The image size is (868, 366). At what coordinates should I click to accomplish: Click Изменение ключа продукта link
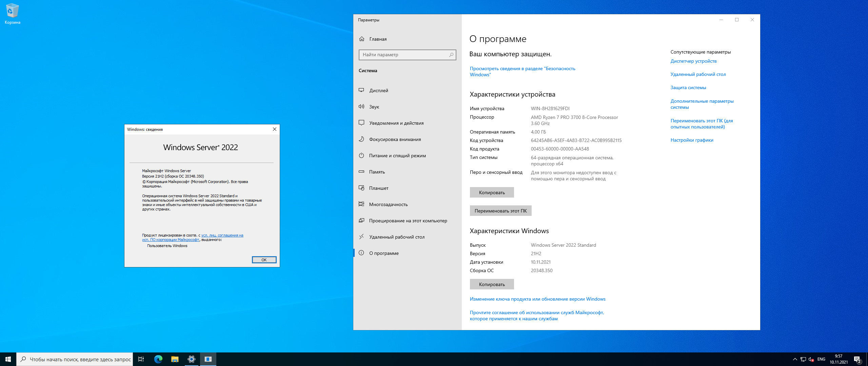pyautogui.click(x=537, y=299)
